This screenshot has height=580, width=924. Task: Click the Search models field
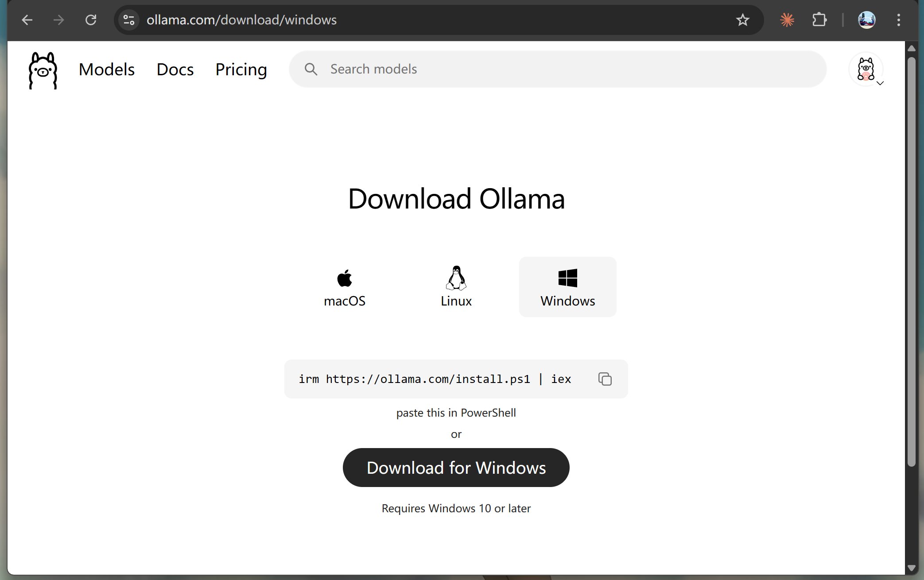click(x=558, y=69)
